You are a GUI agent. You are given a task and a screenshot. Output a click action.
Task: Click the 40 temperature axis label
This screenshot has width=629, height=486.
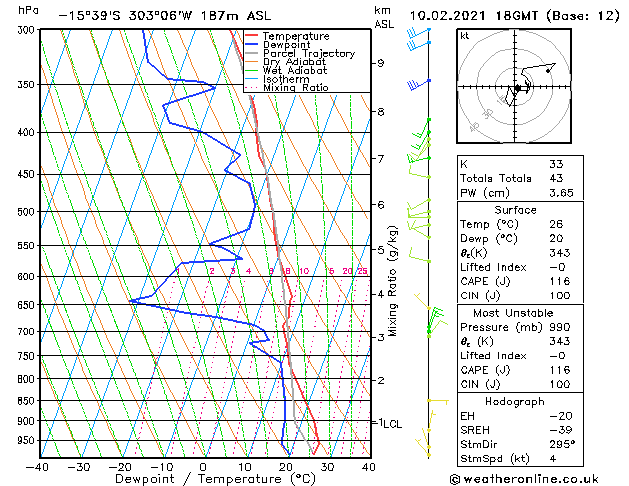click(369, 467)
